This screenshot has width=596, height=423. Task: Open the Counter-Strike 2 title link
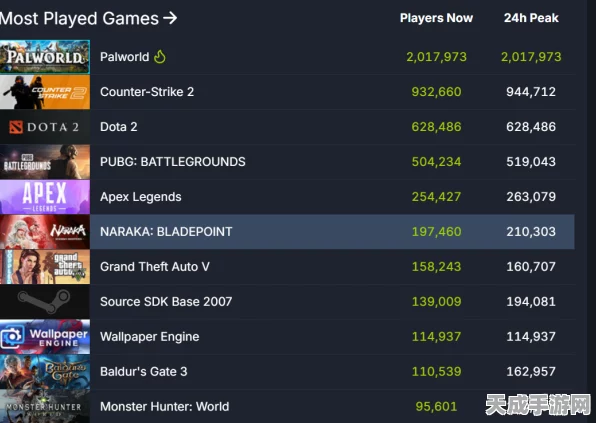click(x=147, y=92)
